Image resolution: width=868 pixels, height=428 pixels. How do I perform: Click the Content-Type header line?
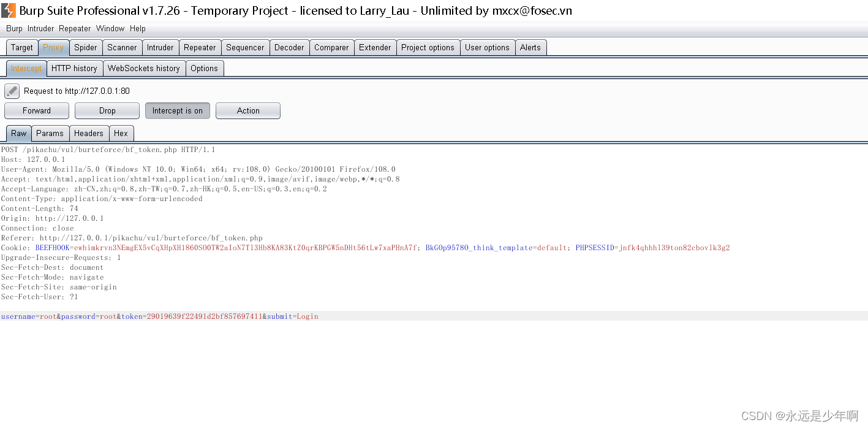(x=102, y=199)
